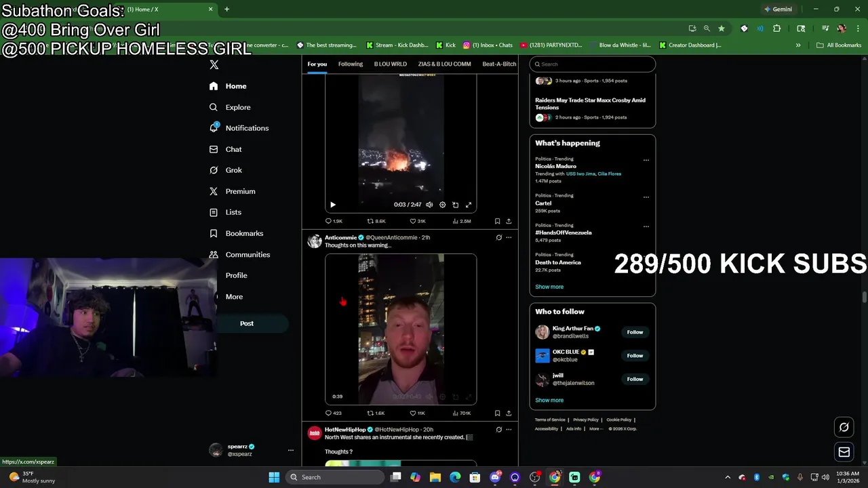
Task: Reply to the Anticommie post (423)
Action: pos(333,413)
